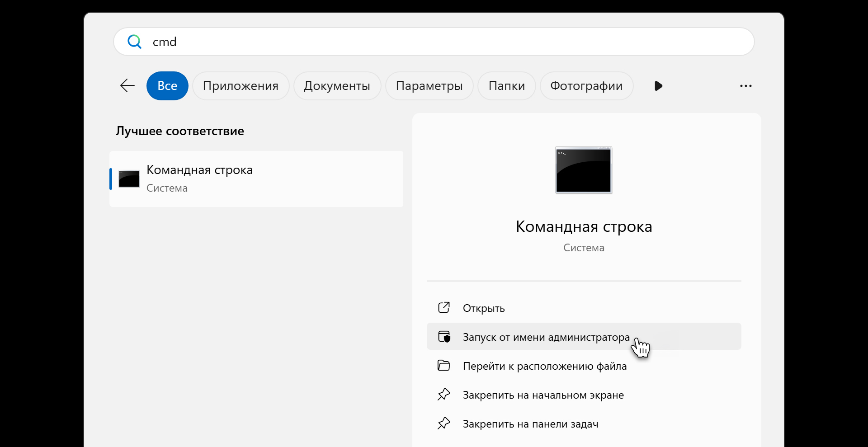The width and height of the screenshot is (868, 447).
Task: Click the cmd search input field
Action: pos(434,42)
